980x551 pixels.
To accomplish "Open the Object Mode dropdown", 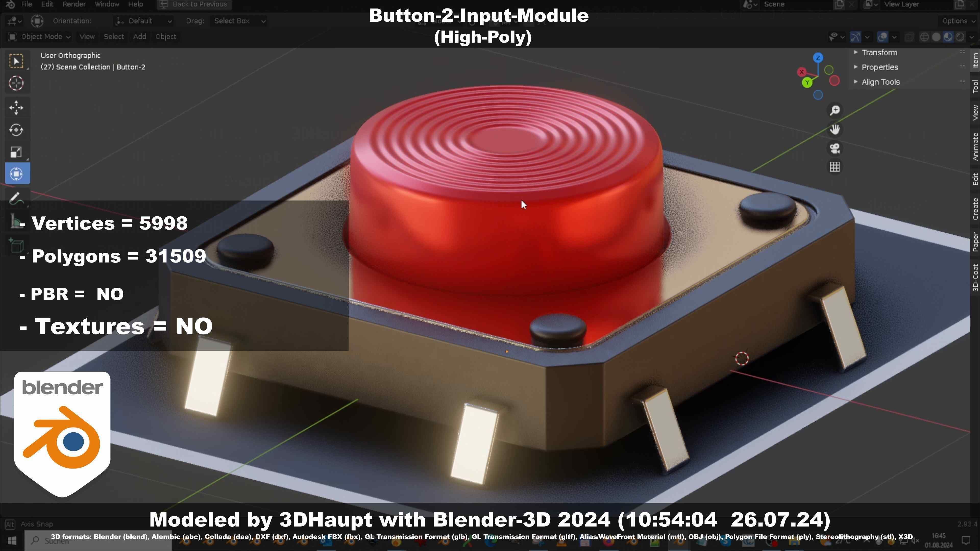I will pos(39,37).
